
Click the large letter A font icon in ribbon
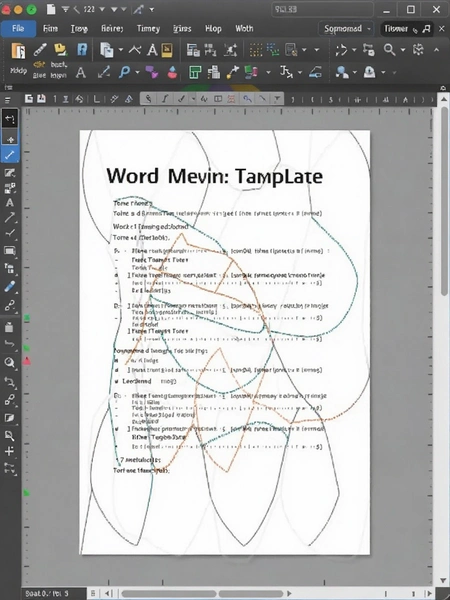coord(152,50)
